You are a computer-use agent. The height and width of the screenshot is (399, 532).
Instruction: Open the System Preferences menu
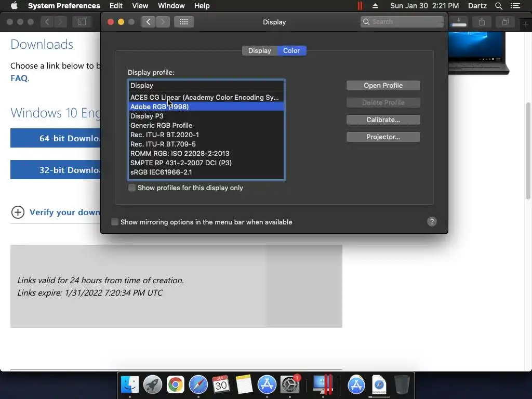pos(64,6)
